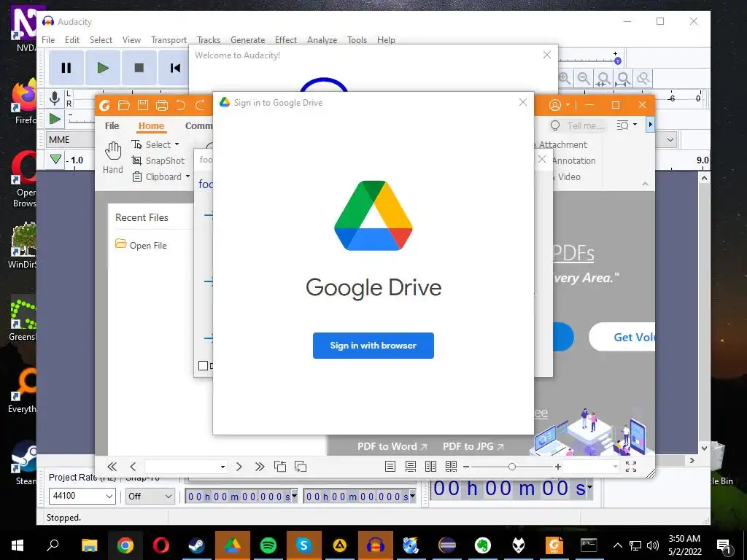Zoom in with Audacity's magnifier plus icon
Image resolution: width=747 pixels, height=560 pixels.
coord(565,78)
